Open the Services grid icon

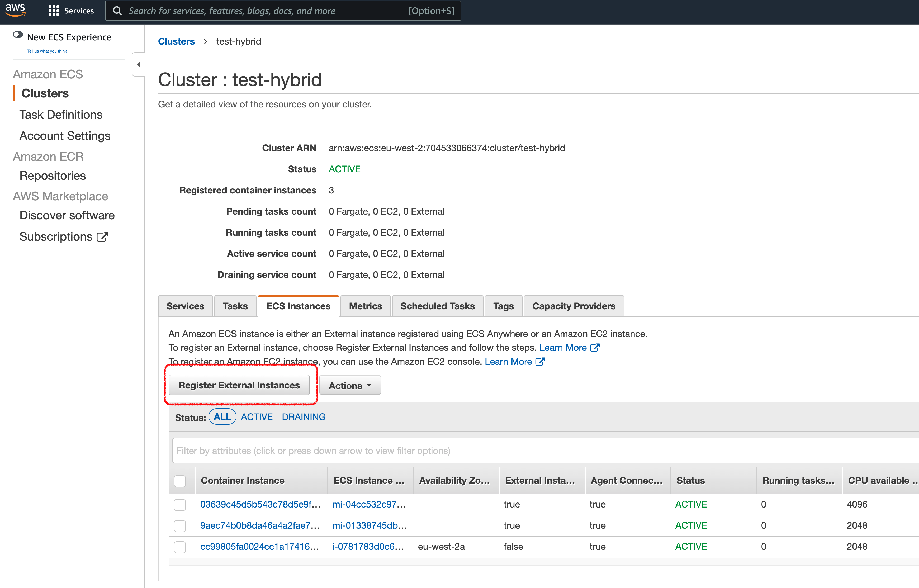tap(54, 11)
